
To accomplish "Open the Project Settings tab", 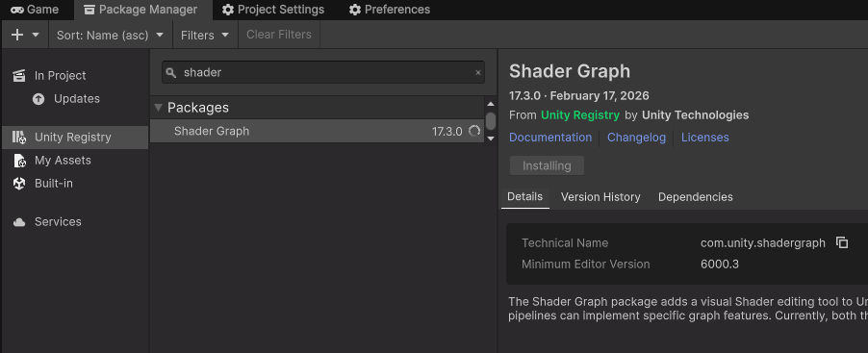I will click(273, 10).
